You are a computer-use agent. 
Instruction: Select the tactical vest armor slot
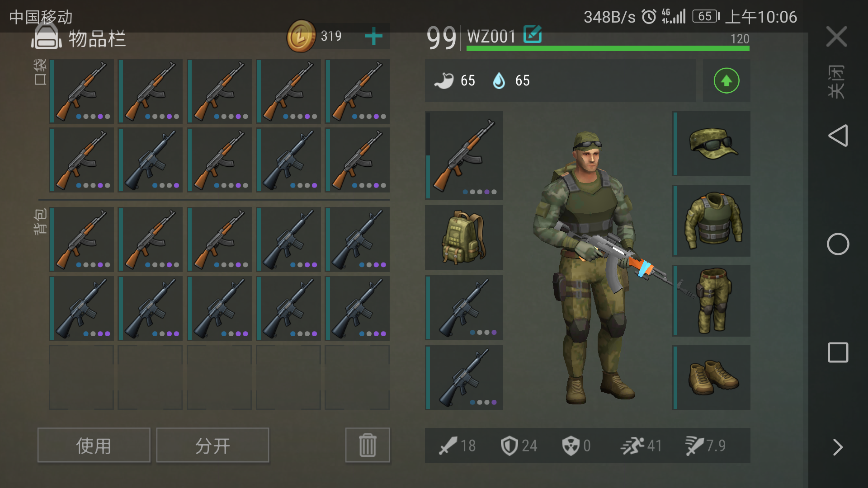coord(712,221)
